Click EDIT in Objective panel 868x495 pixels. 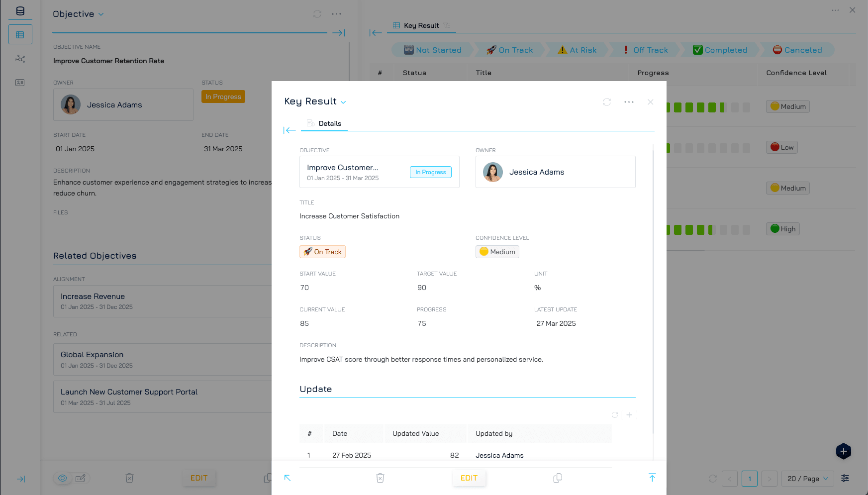click(x=199, y=478)
